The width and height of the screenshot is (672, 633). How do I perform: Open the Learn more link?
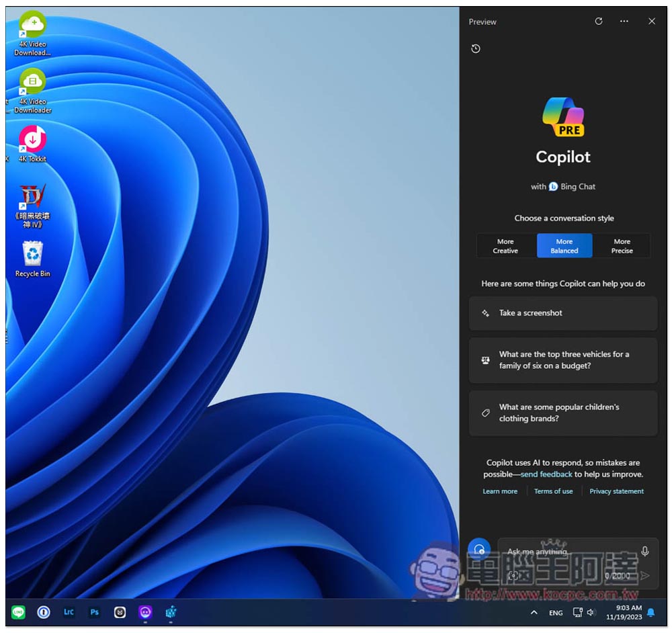pos(500,491)
